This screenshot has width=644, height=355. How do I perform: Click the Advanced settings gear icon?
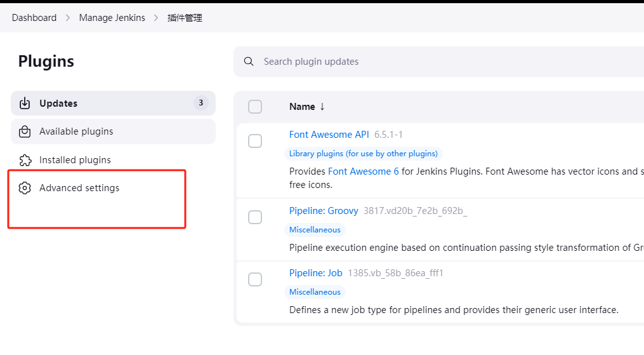25,188
